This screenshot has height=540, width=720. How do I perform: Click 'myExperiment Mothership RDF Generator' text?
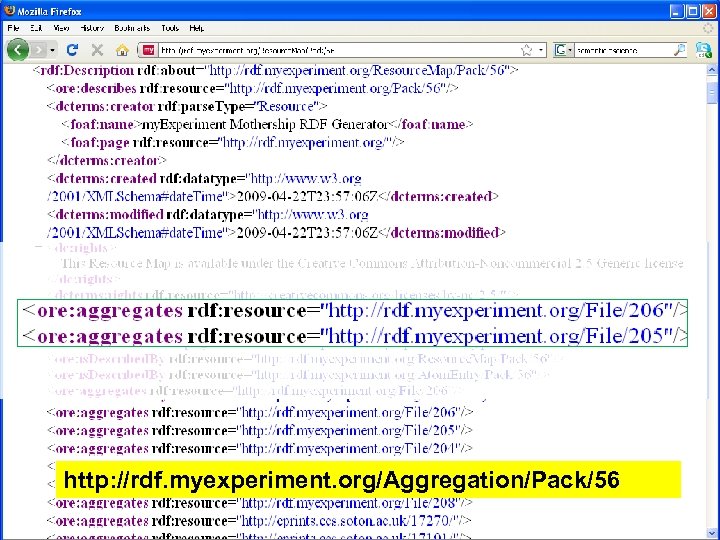(x=265, y=124)
